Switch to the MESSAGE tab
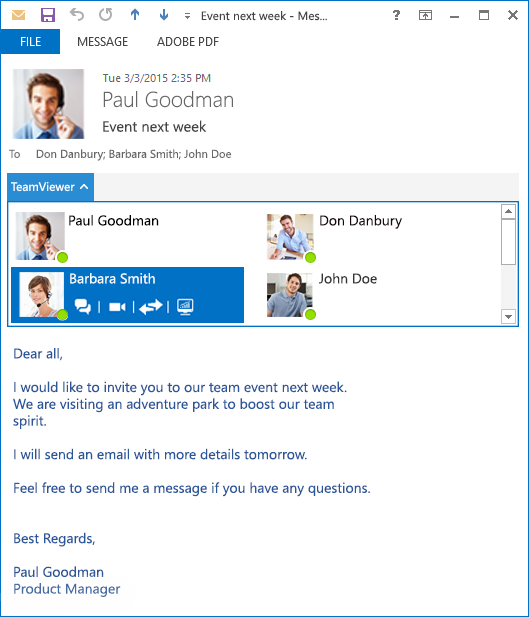 pos(102,41)
